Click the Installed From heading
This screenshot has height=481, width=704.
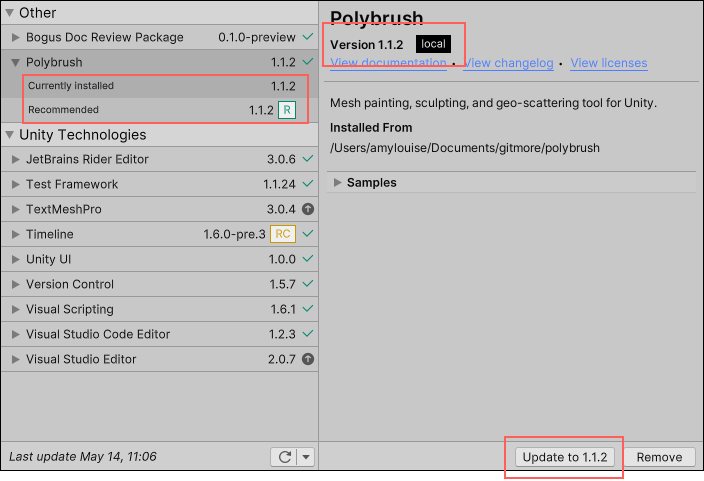tap(371, 128)
